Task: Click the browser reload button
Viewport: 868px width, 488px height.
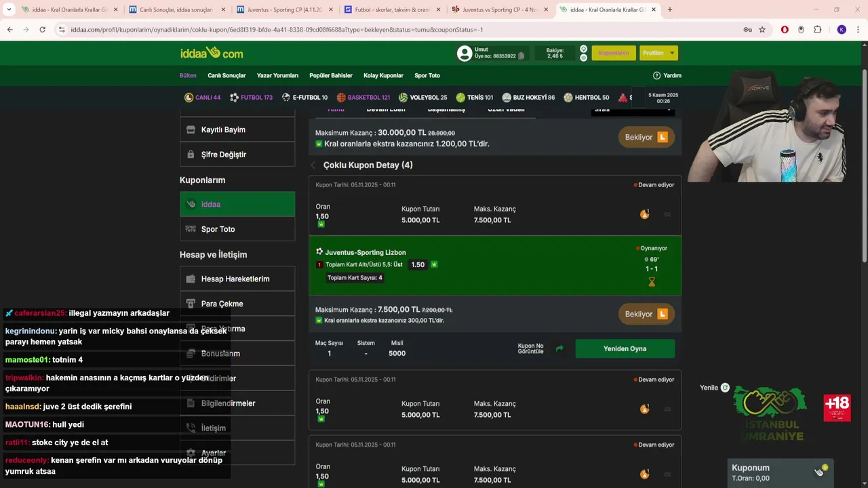Action: coord(42,30)
